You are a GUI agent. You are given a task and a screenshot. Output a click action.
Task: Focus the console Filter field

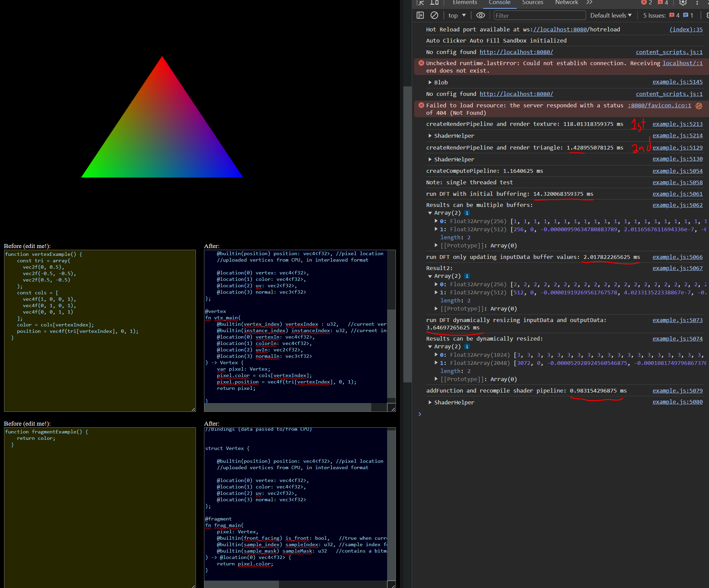(x=539, y=16)
